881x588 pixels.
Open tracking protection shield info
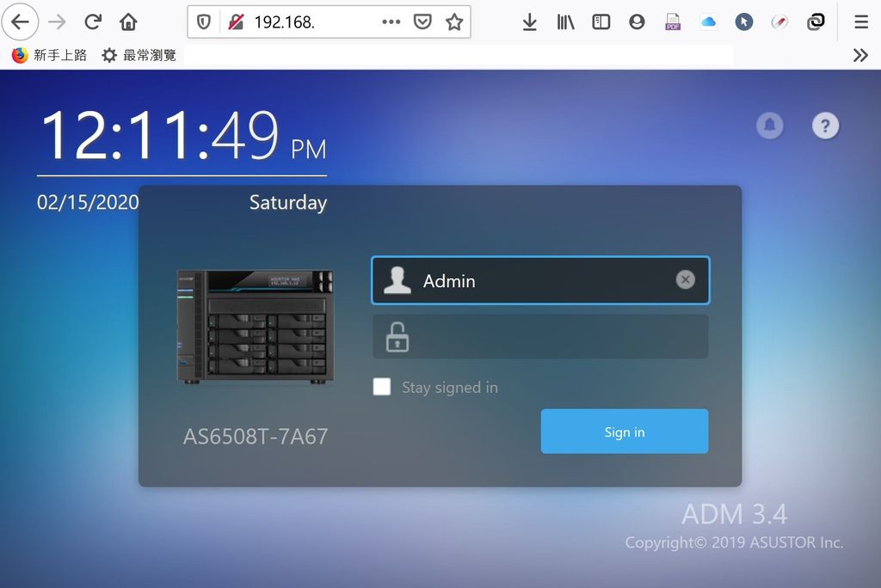click(x=203, y=21)
